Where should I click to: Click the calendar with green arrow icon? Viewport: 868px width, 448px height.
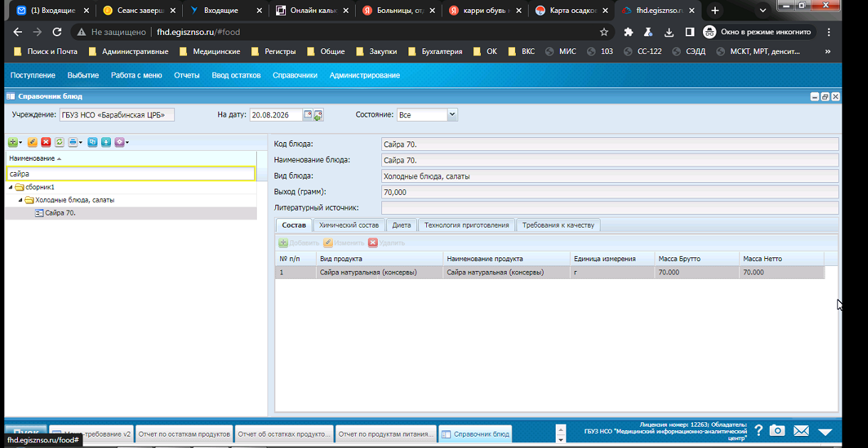pos(318,114)
